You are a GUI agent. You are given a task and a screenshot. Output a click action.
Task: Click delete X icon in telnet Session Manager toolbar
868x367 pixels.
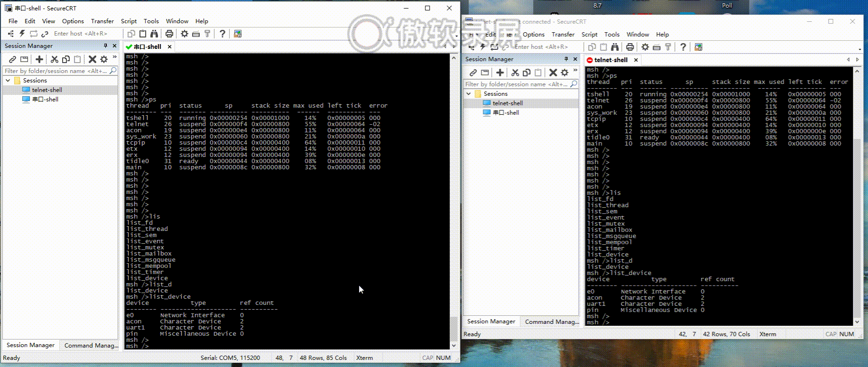[x=553, y=73]
